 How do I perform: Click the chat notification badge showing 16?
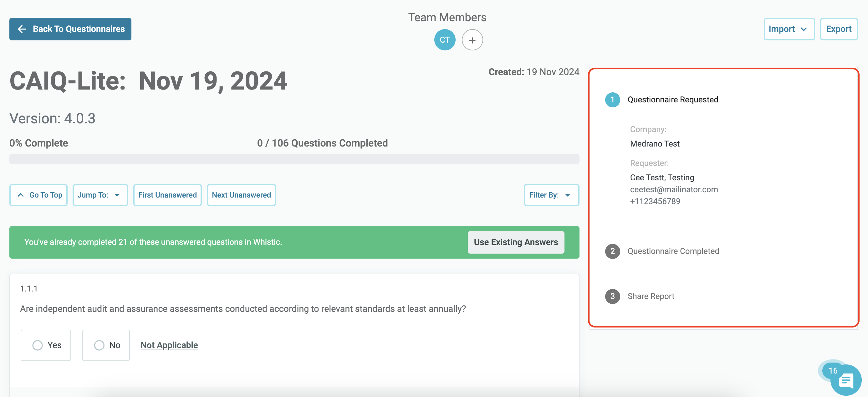pos(833,370)
